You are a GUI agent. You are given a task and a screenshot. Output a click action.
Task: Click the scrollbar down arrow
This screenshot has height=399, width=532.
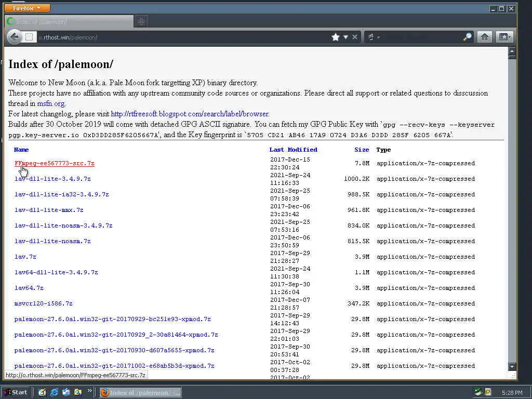512,366
